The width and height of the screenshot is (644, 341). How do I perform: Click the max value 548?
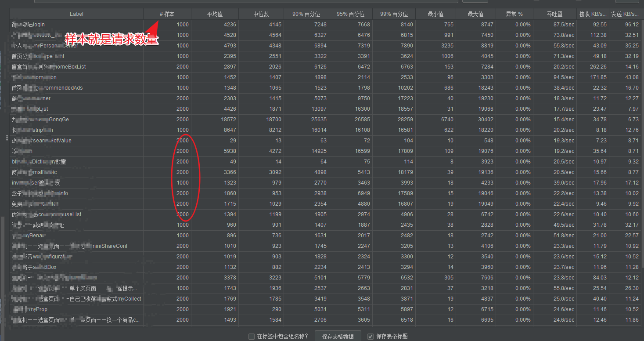(x=489, y=141)
